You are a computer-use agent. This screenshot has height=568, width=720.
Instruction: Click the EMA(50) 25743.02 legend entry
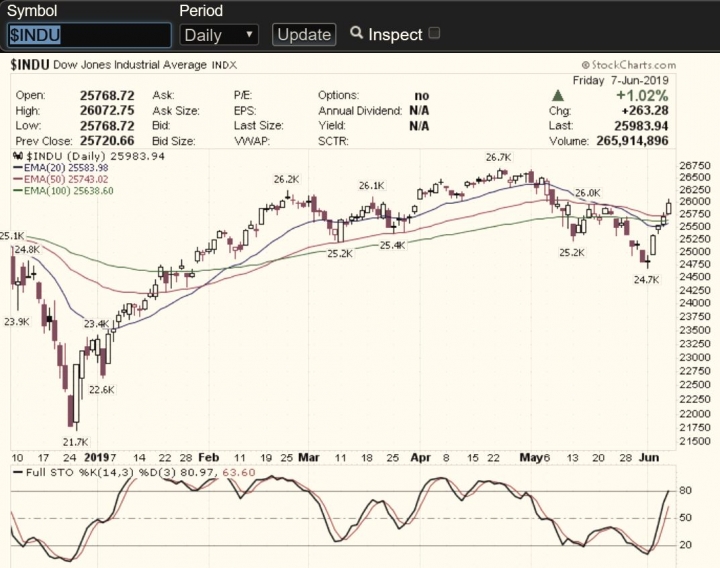(61, 179)
